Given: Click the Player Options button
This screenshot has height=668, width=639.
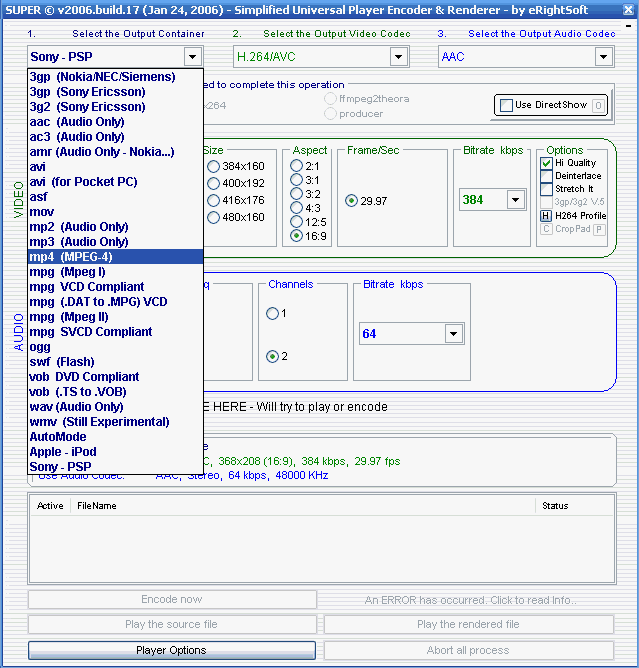Looking at the screenshot, I should (171, 650).
